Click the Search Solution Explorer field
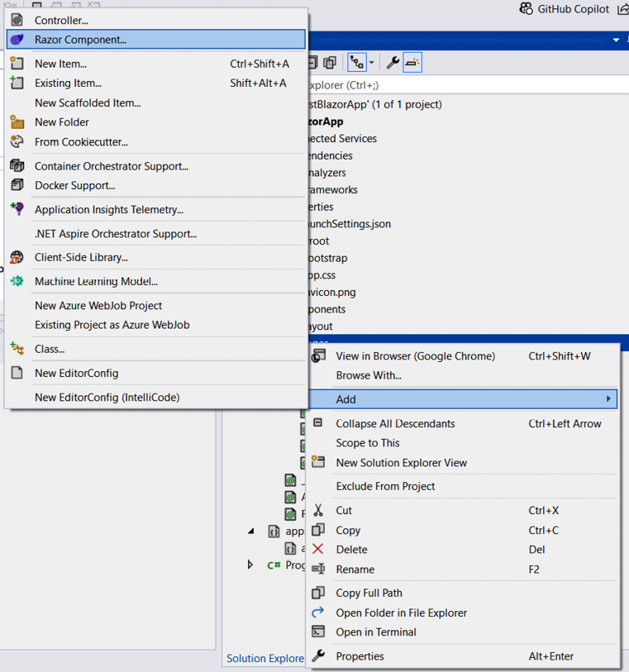The height and width of the screenshot is (672, 629). tap(469, 85)
